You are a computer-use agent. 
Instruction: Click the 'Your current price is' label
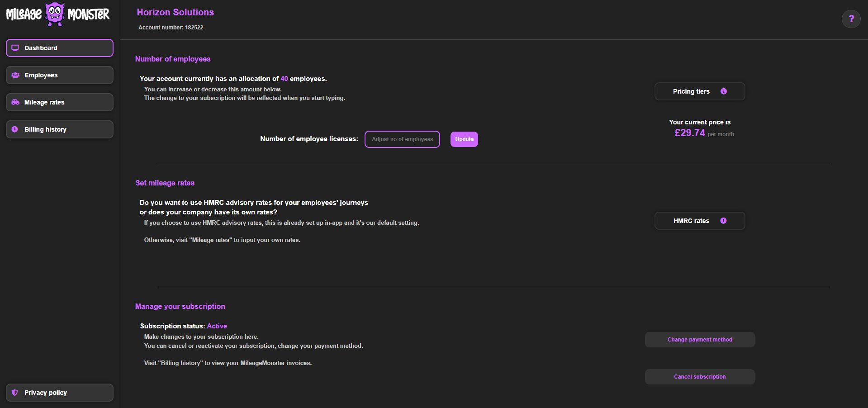pos(700,122)
